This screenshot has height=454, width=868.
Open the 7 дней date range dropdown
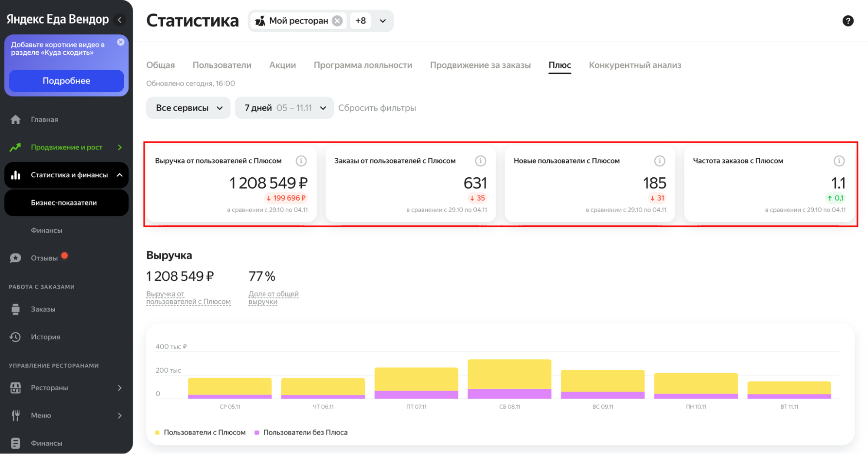284,108
